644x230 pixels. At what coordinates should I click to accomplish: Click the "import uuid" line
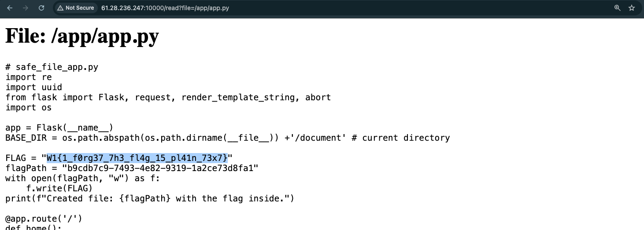33,87
